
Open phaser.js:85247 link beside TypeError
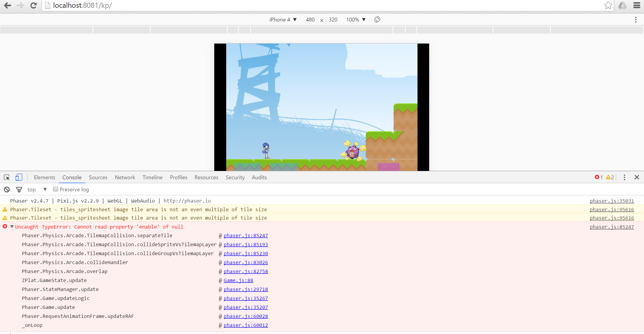(x=612, y=227)
